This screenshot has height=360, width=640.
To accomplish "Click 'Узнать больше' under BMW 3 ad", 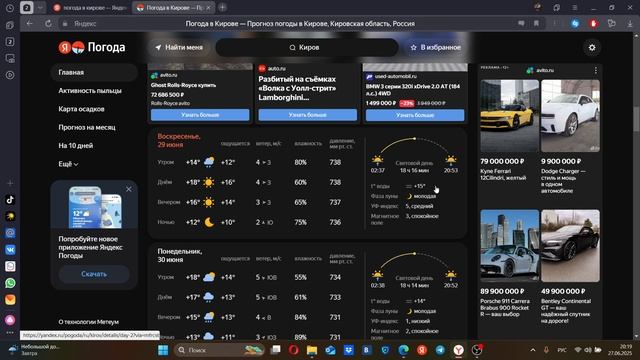I will click(x=415, y=115).
